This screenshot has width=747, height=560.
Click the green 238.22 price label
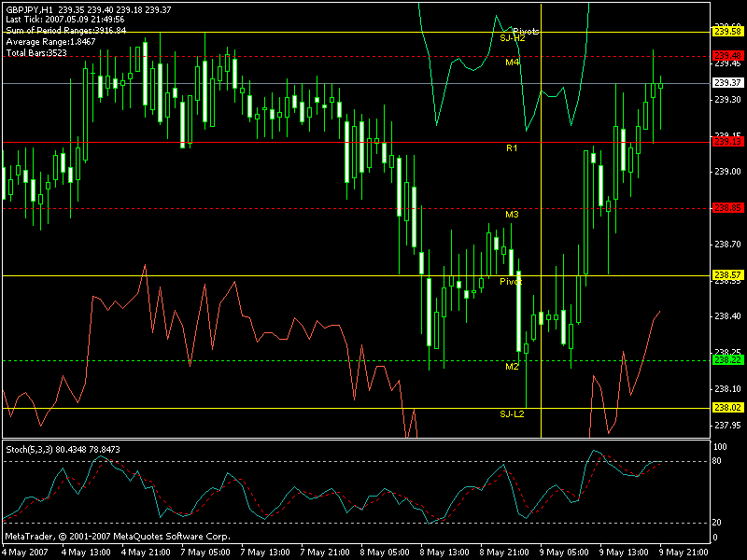pyautogui.click(x=727, y=359)
